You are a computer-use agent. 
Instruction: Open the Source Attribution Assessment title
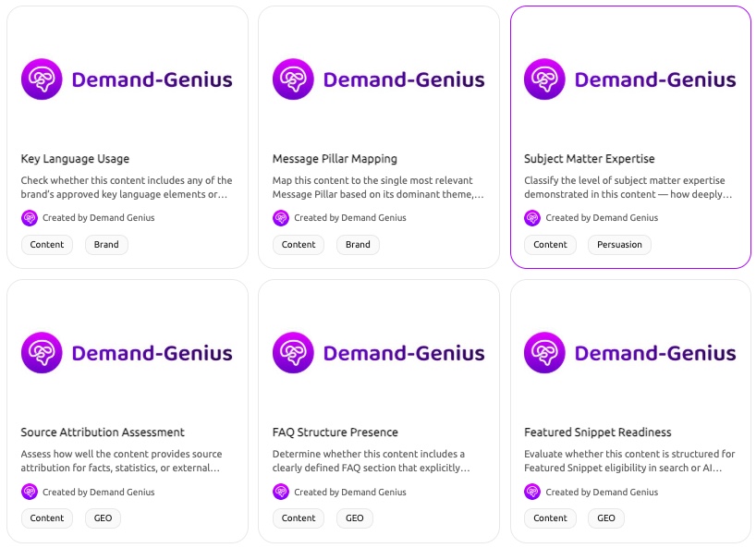point(103,432)
